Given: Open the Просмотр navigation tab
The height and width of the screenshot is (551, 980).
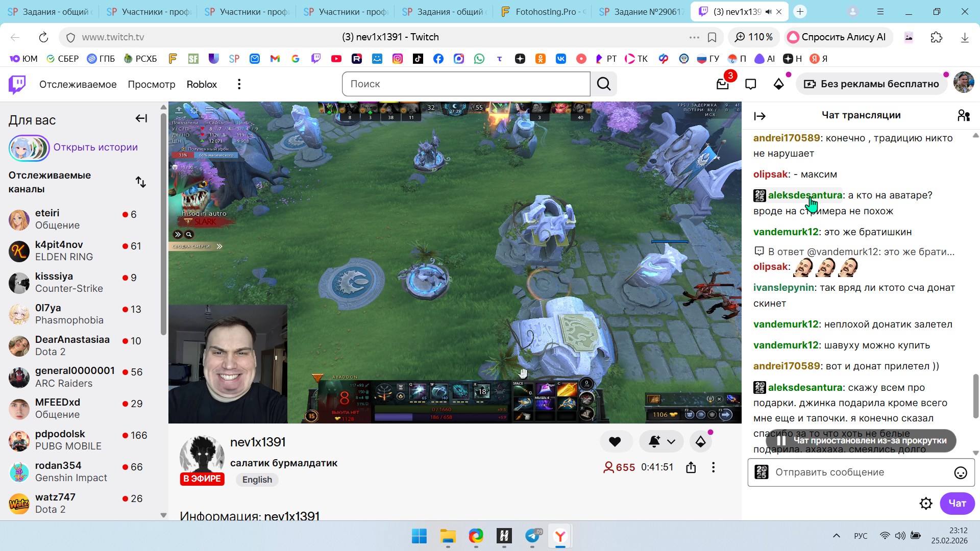Looking at the screenshot, I should coord(151,84).
